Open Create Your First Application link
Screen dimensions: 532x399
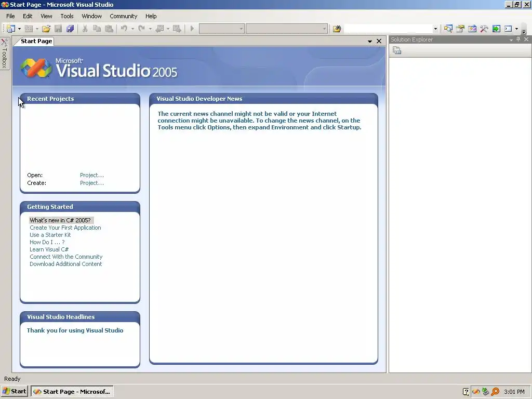click(65, 228)
